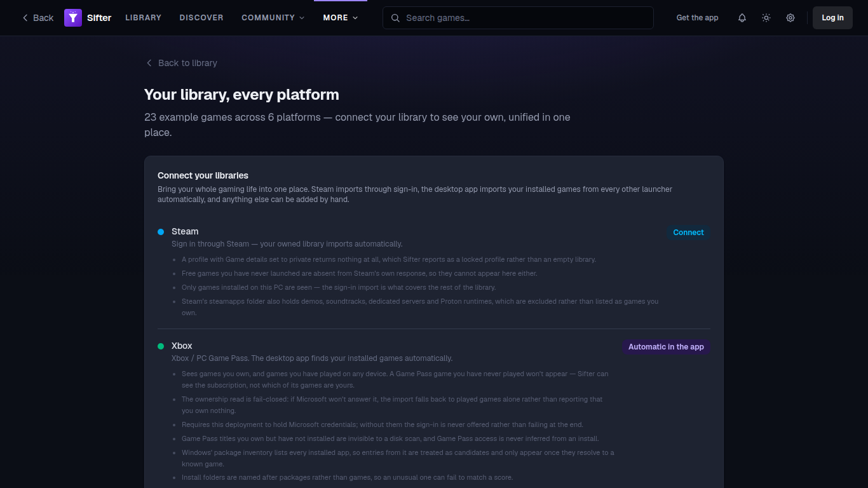Viewport: 868px width, 488px height.
Task: Click Your library, every platform title
Action: (x=241, y=95)
